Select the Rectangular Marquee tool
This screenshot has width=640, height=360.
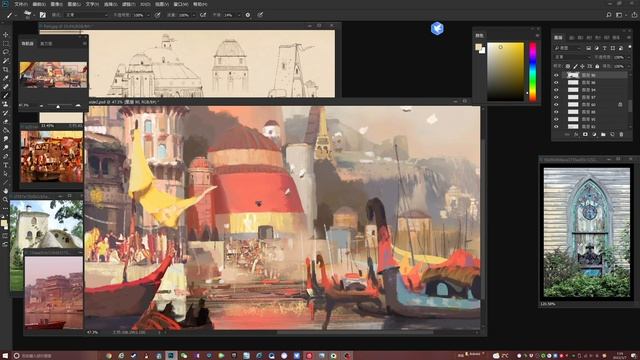coord(6,43)
